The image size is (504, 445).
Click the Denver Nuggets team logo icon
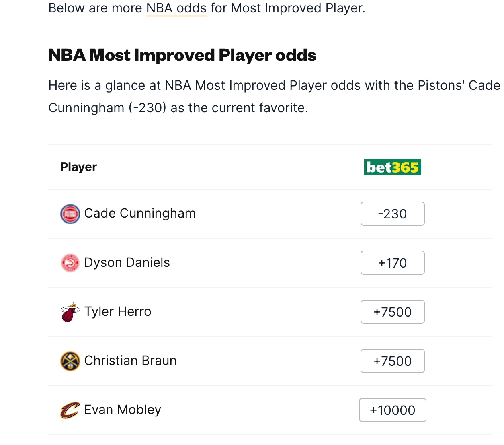click(70, 361)
